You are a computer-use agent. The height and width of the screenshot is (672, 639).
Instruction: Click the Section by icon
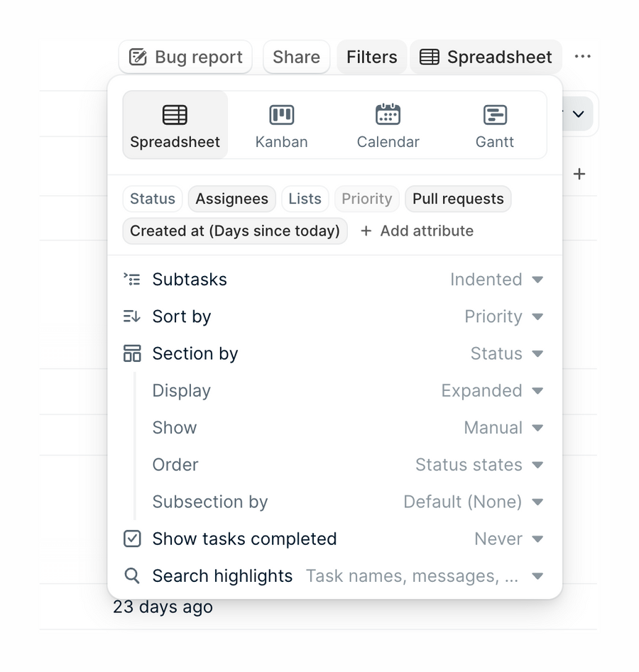132,353
